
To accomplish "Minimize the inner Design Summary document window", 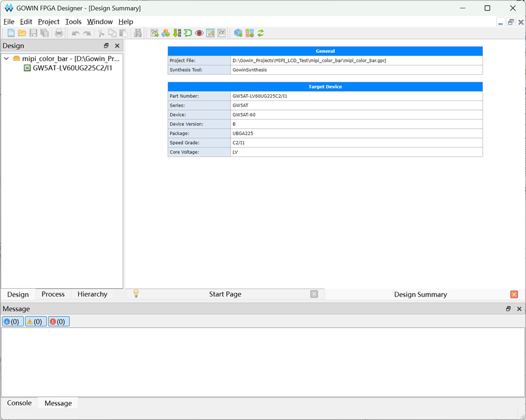I will (x=500, y=22).
